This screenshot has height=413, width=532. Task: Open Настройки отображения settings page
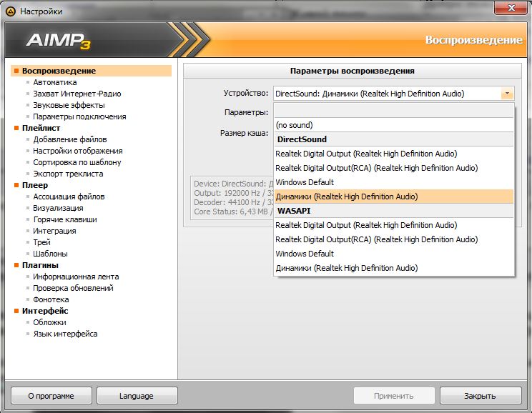[78, 151]
